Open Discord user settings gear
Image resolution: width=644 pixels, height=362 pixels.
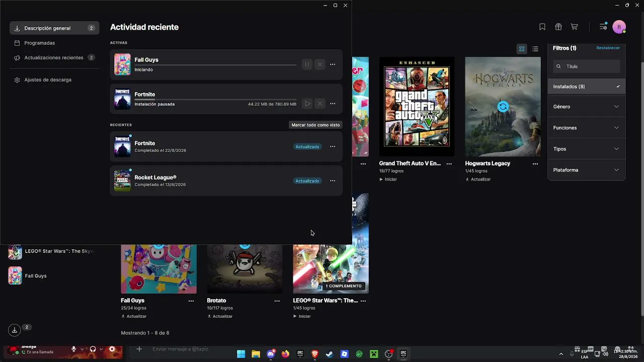(112, 349)
